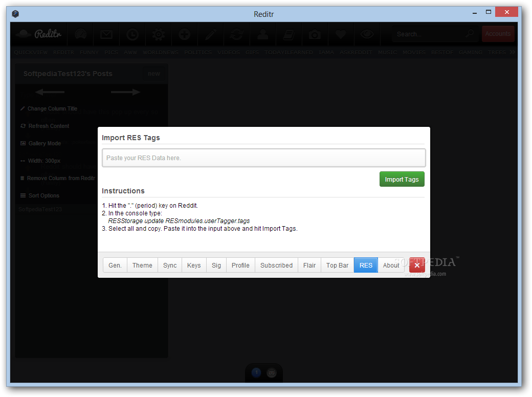Click the heart favorites icon in toolbar
This screenshot has width=532, height=397.
click(341, 34)
